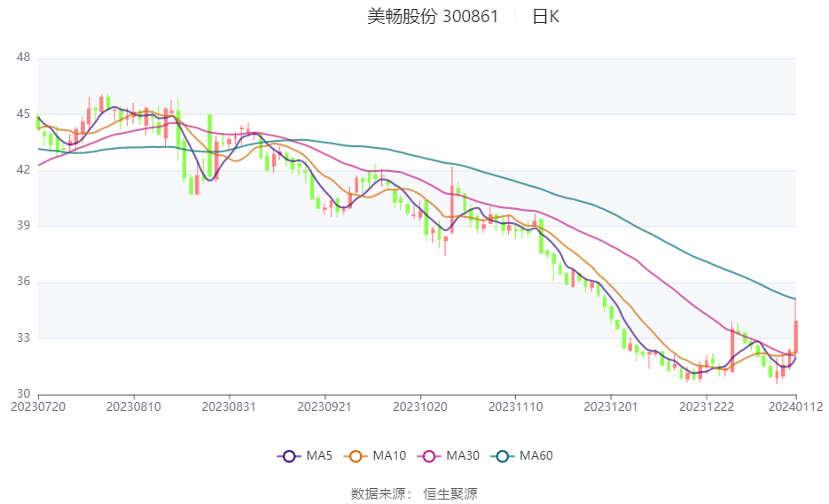Toggle the MA60 legend series
Screen dimensions: 829x504
point(522,456)
